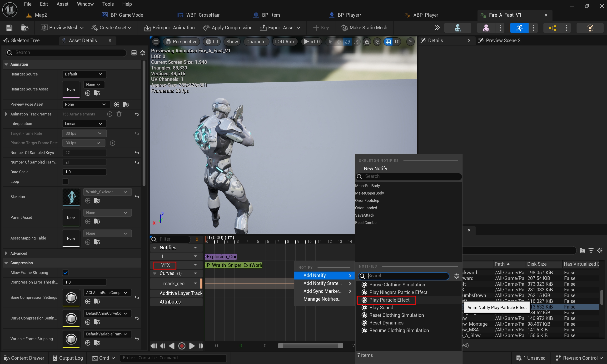
Task: Select Add Notify State submenu
Action: click(324, 283)
